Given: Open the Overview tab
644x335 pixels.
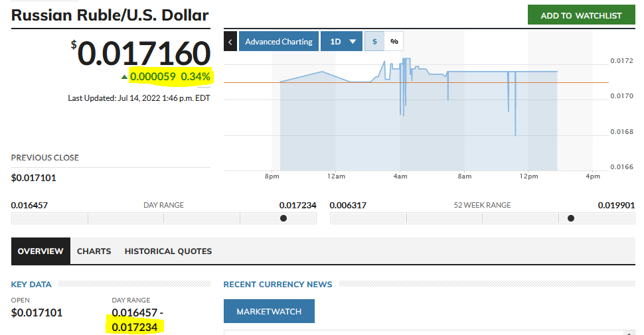Looking at the screenshot, I should click(x=40, y=251).
